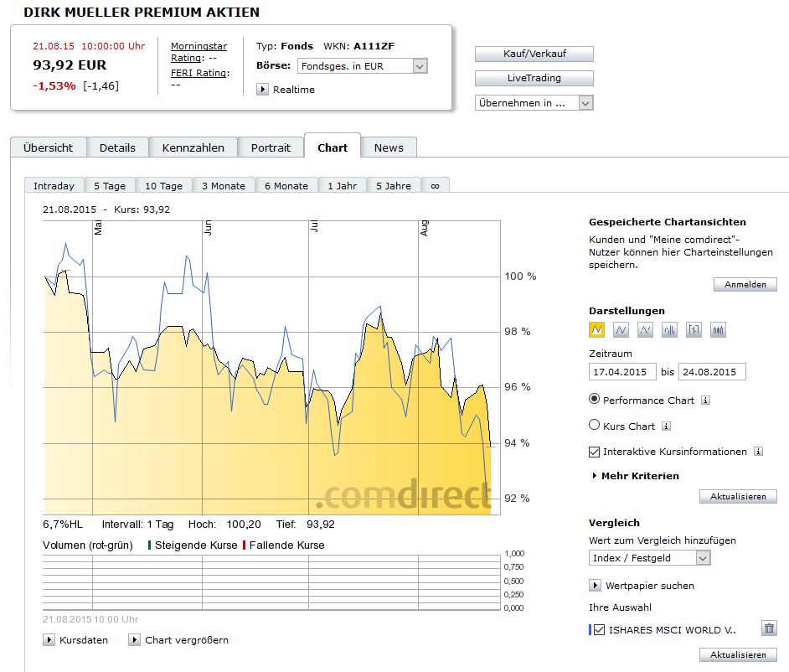
Task: Select the second line chart style icon
Action: coord(621,329)
